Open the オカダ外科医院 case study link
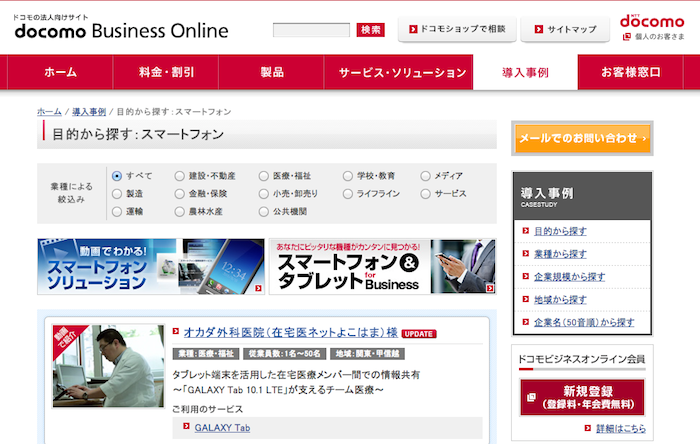Screen dimensions: 700x444 pyautogui.click(x=291, y=332)
